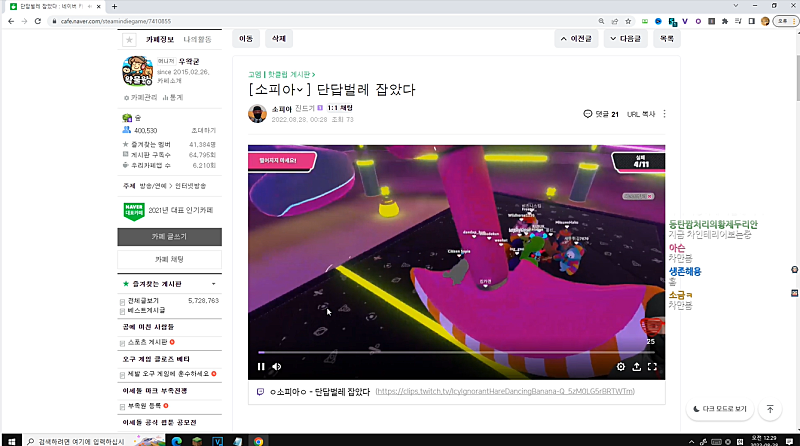Open 전체글보기 all posts board
800x446 pixels.
coord(143,301)
